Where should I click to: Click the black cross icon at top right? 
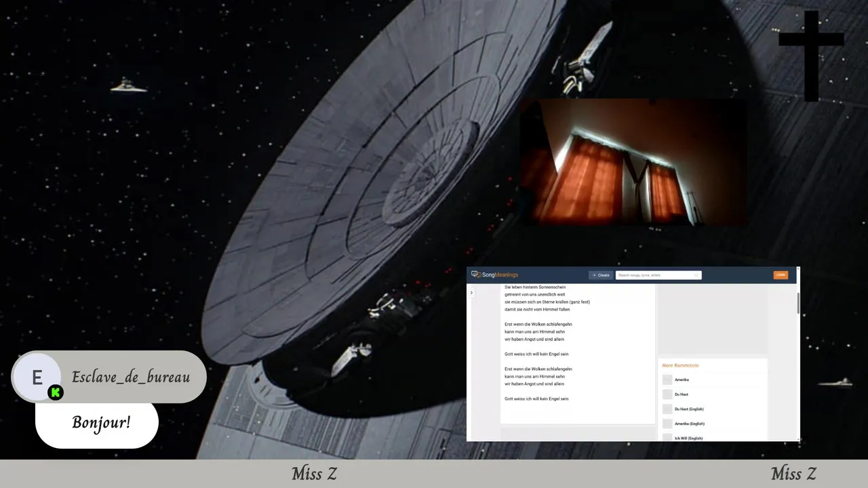point(811,56)
